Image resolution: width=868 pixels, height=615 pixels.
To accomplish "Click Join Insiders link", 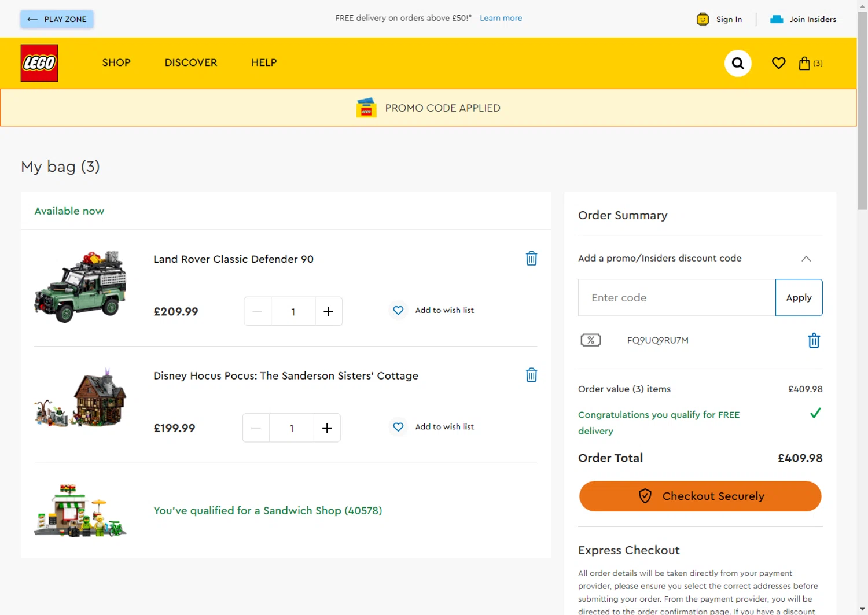I will pos(813,19).
